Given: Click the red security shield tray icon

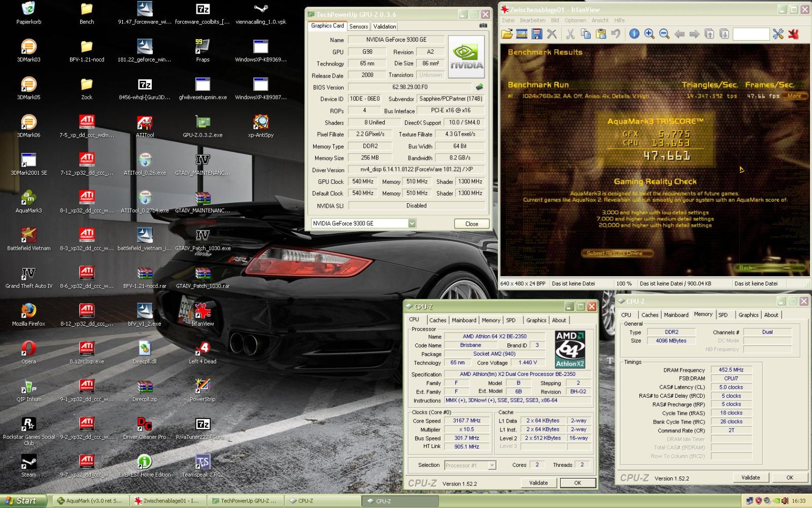Looking at the screenshot, I should coord(759,501).
